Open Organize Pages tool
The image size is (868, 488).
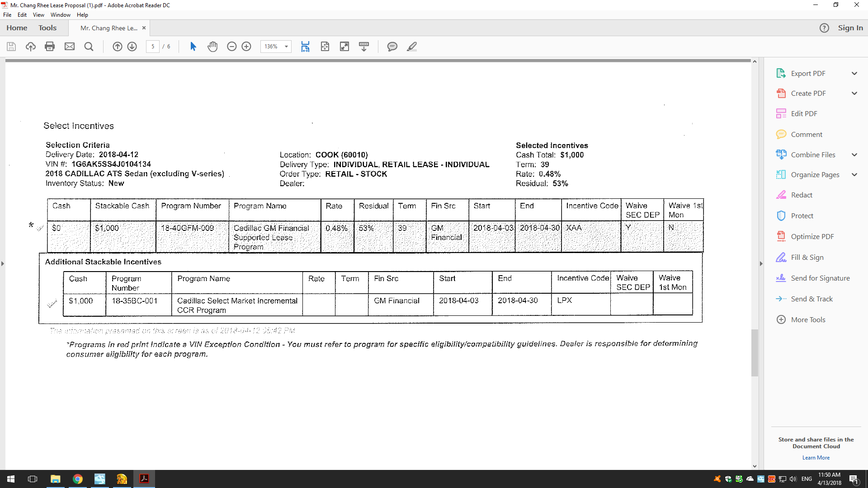[815, 175]
